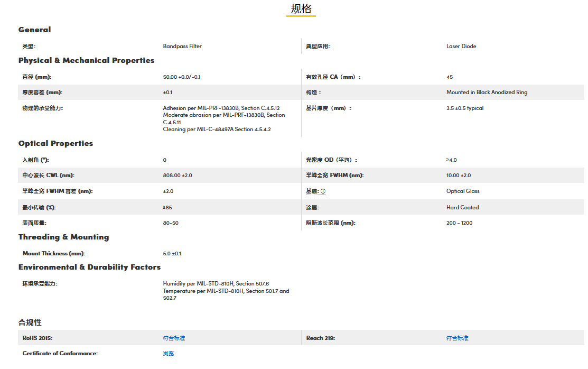Click the 类型 label
Image resolution: width=588 pixels, height=369 pixels.
(x=29, y=46)
